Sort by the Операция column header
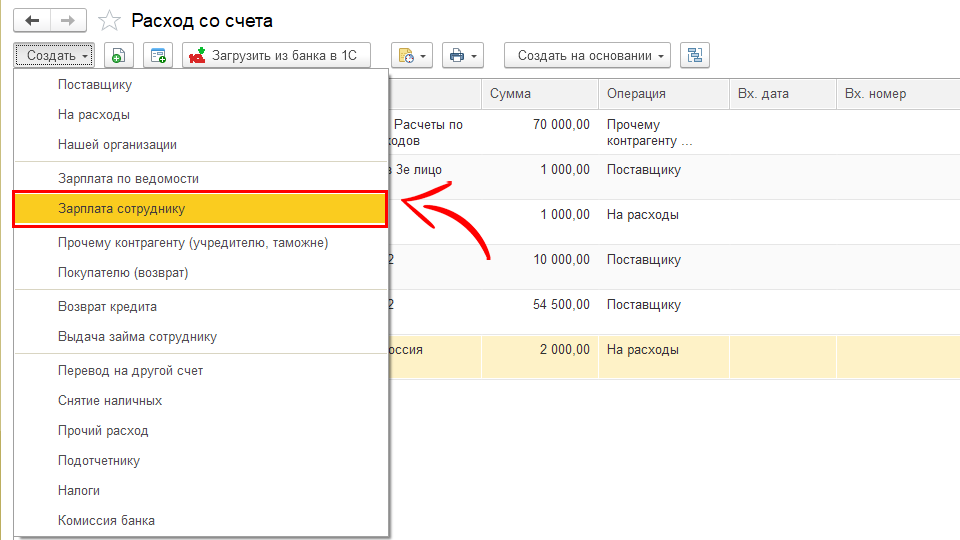The width and height of the screenshot is (960, 540). (x=662, y=94)
